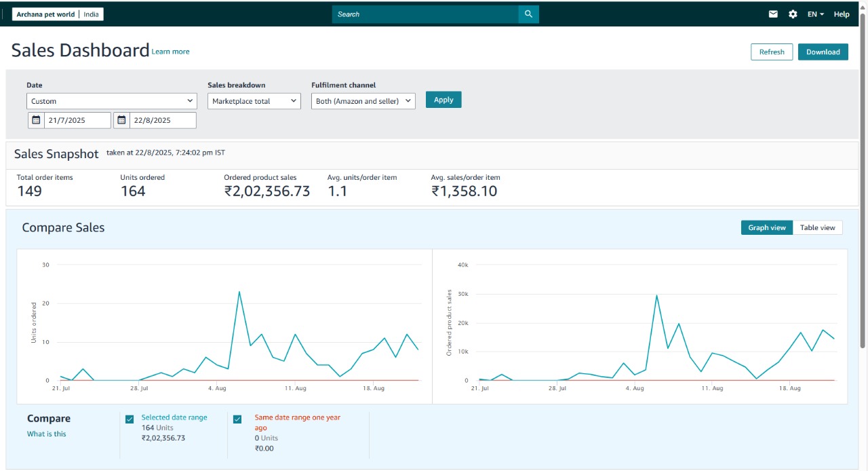Viewport: 868px width, 471px height.
Task: Click the search magnifier icon
Action: click(528, 14)
